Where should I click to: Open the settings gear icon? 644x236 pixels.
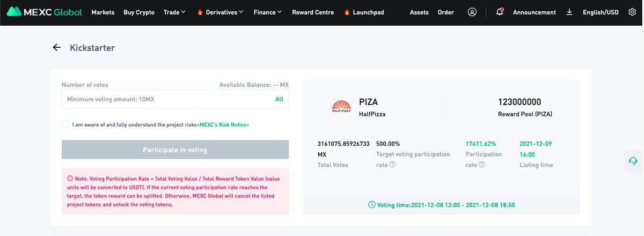(x=632, y=12)
